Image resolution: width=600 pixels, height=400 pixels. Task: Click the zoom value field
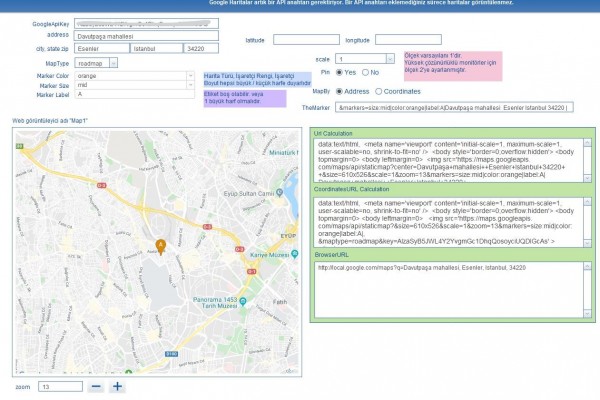58,386
